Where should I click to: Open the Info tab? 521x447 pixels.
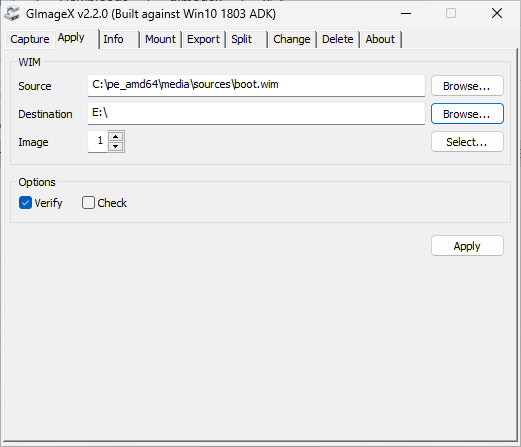(119, 39)
